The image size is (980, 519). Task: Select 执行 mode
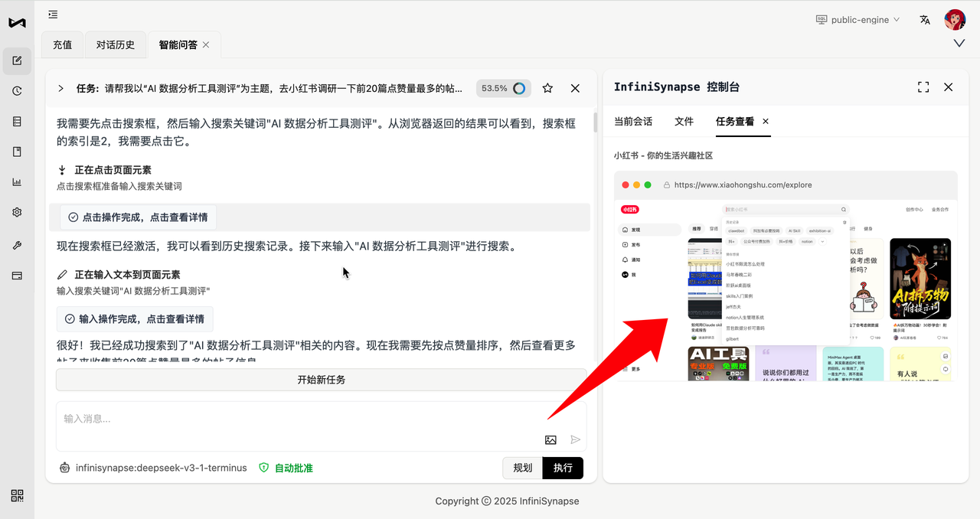click(563, 468)
